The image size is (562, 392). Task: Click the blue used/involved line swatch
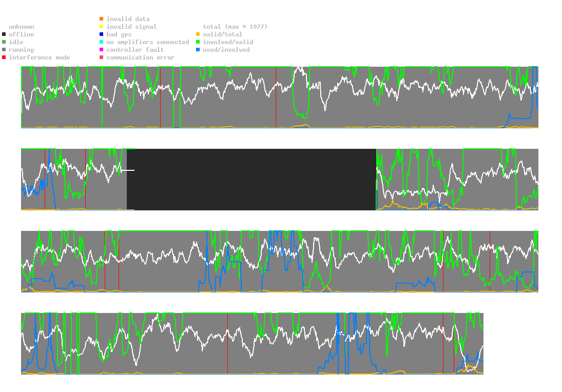click(x=198, y=50)
